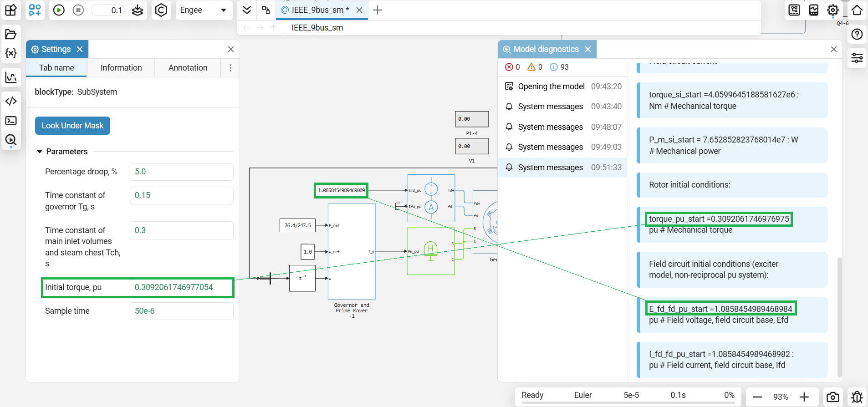Viewport: 868px width, 407px height.
Task: Collapse the Parameters section
Action: point(40,152)
